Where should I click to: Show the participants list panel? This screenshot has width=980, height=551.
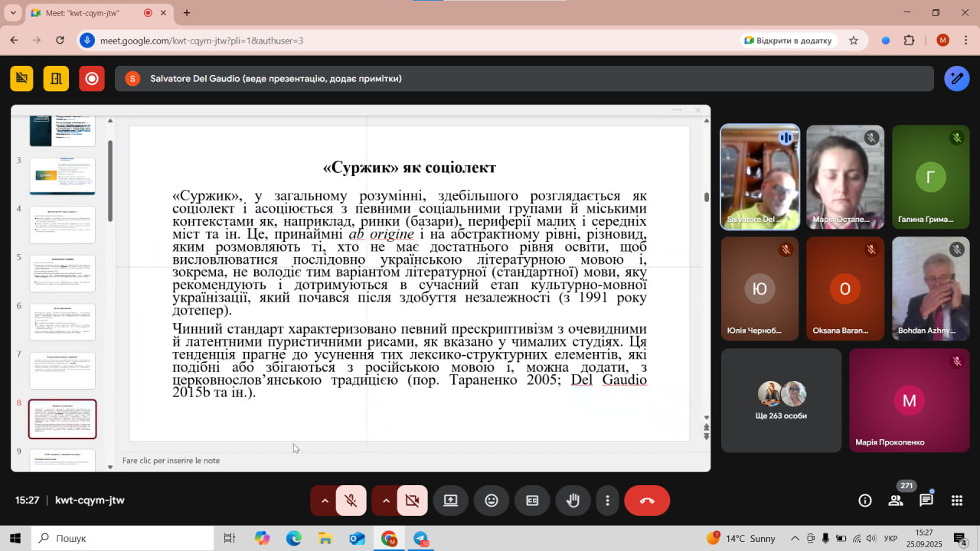coord(895,500)
